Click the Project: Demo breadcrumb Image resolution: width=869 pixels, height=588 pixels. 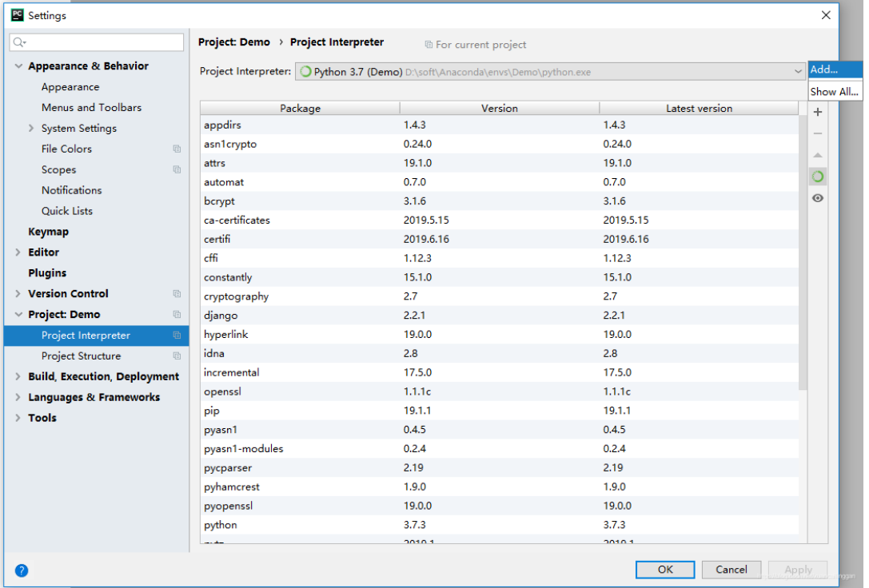[x=234, y=42]
